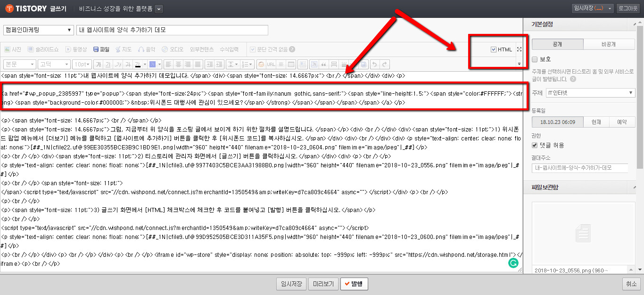Publish the post with 발행
Viewport: 644px width, 295px height.
pyautogui.click(x=354, y=284)
